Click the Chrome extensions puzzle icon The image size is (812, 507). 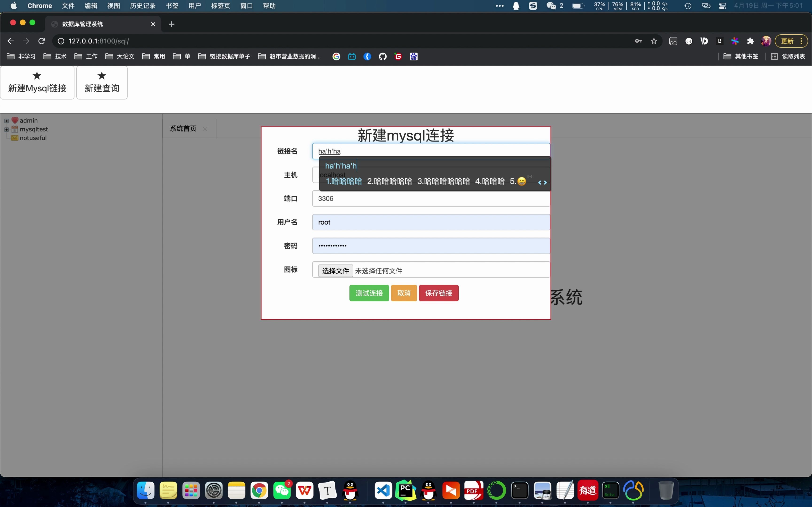(750, 41)
